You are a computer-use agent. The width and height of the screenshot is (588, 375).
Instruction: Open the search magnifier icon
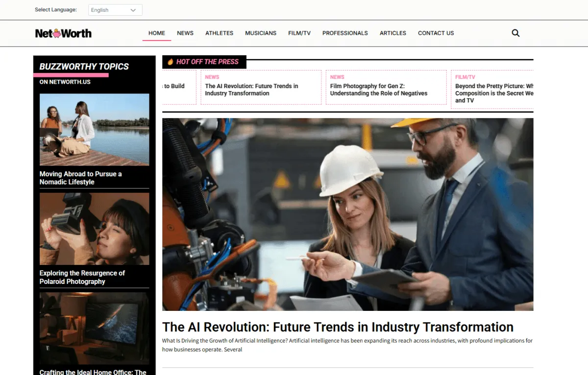[515, 33]
